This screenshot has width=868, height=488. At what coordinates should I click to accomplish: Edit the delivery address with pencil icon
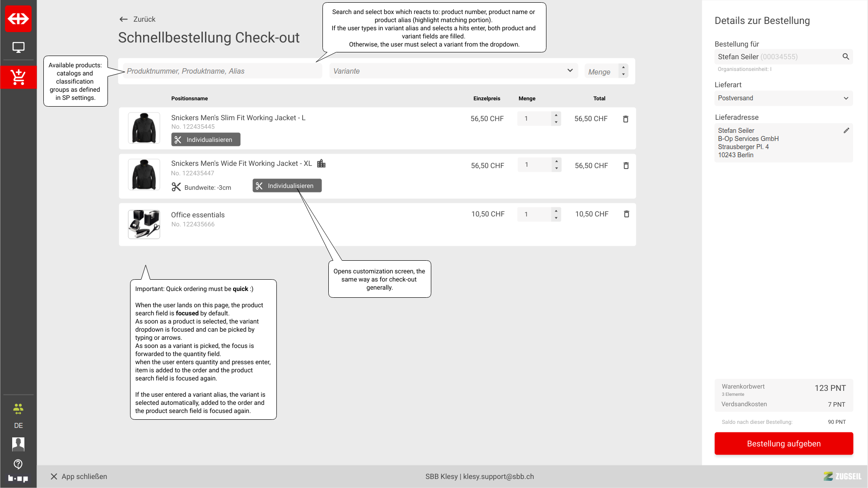[846, 131]
